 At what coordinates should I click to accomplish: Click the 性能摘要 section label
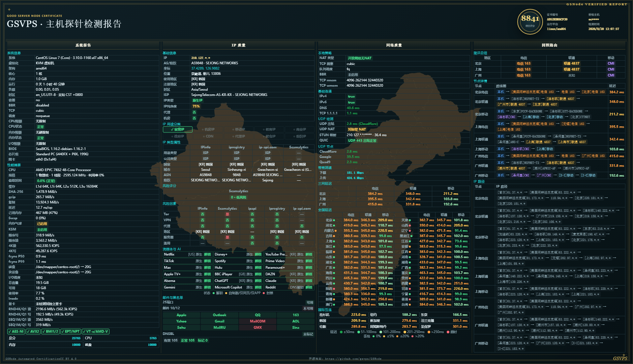(x=14, y=165)
